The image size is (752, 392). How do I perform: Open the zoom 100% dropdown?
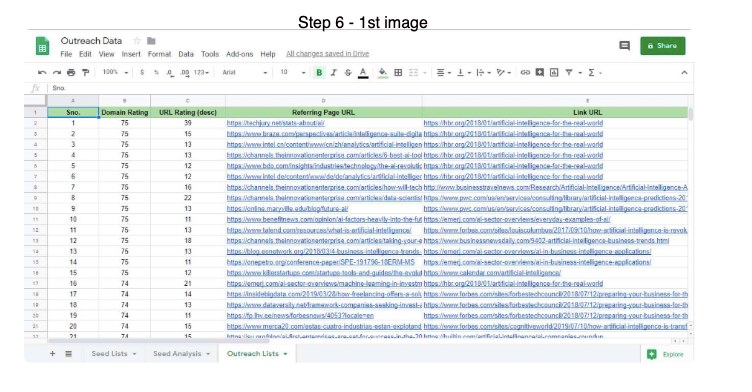pos(115,72)
